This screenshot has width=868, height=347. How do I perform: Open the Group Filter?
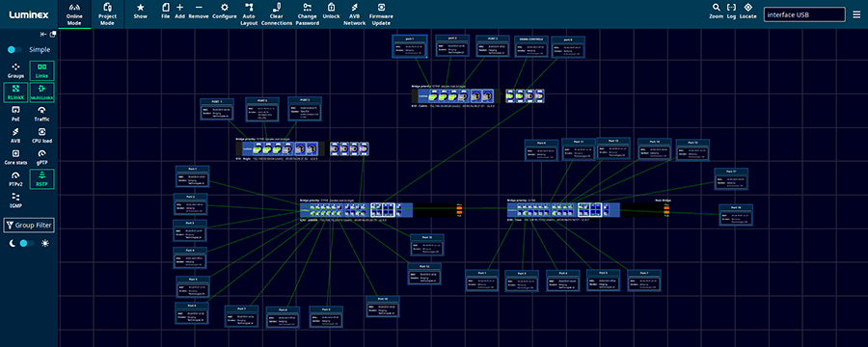point(29,226)
